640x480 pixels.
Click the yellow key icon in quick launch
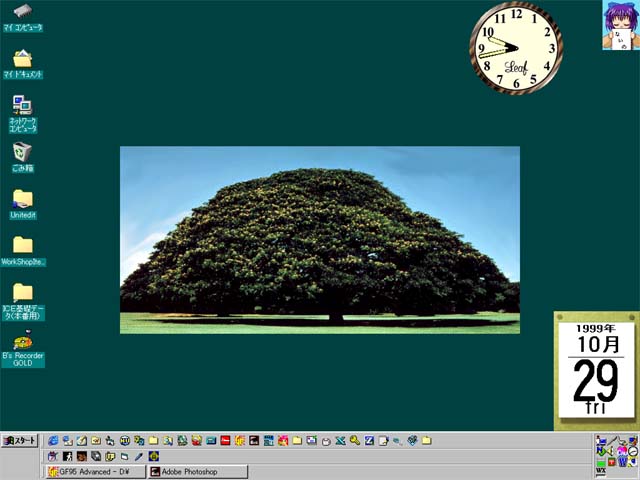click(354, 440)
